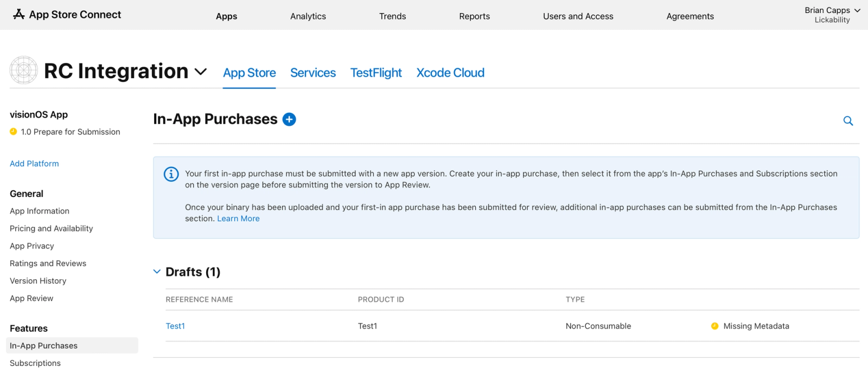The width and height of the screenshot is (868, 392).
Task: Click the yellow status dot beside Missing Metadata
Action: (714, 326)
